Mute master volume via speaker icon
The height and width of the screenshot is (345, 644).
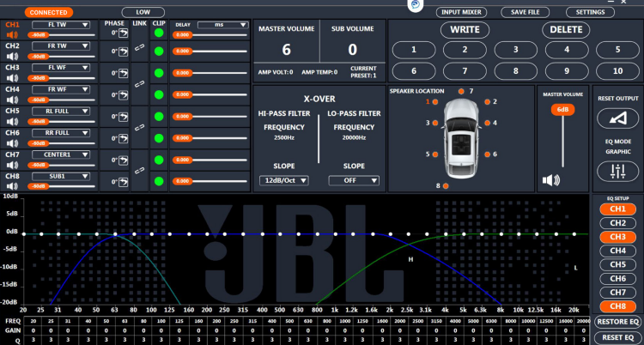[x=550, y=180]
